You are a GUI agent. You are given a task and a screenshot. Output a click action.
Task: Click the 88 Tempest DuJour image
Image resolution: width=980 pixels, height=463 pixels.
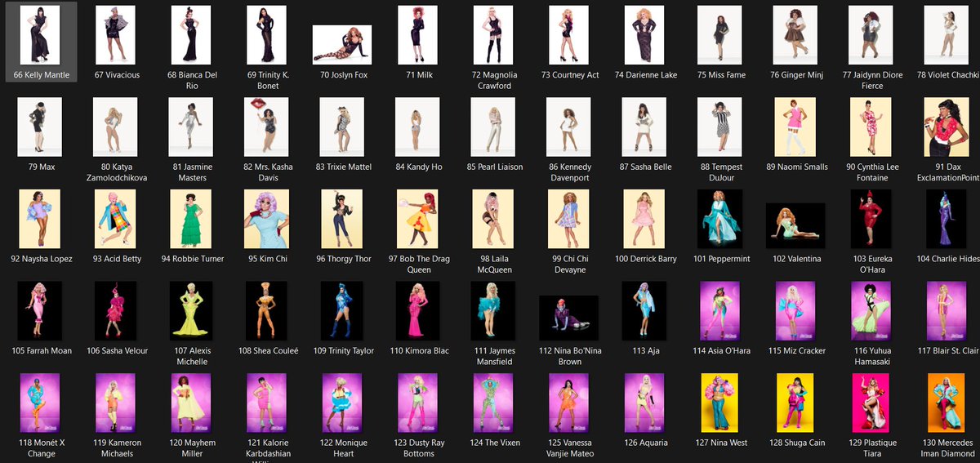pyautogui.click(x=719, y=127)
